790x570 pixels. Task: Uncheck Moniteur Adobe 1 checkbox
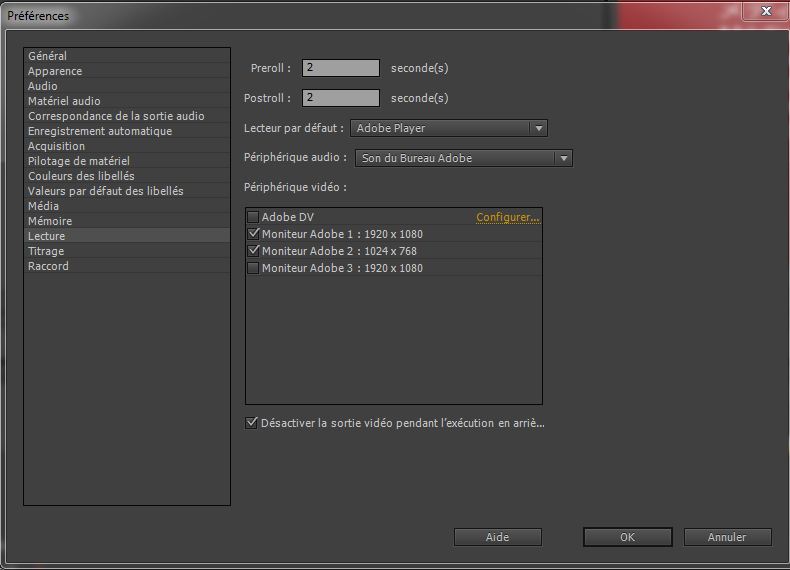pos(253,234)
